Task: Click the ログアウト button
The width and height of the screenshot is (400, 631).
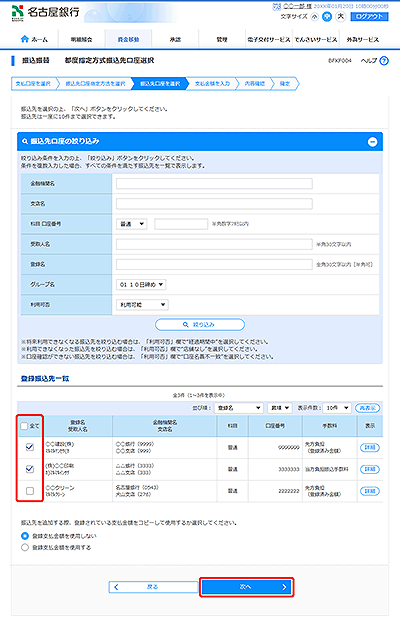Action: [369, 16]
